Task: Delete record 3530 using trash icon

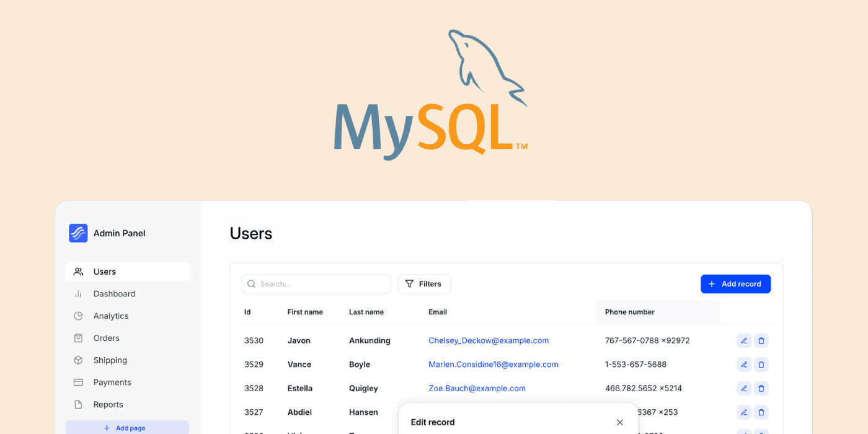Action: (x=761, y=340)
